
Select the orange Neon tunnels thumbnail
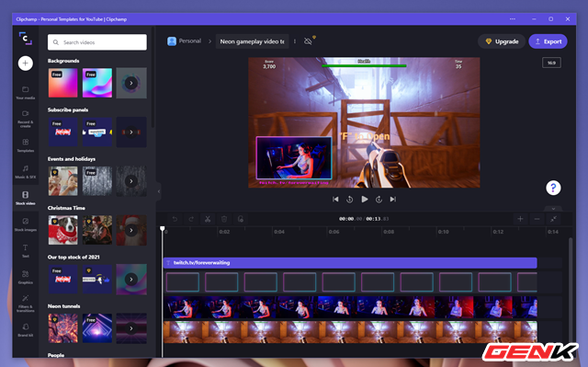[63, 328]
